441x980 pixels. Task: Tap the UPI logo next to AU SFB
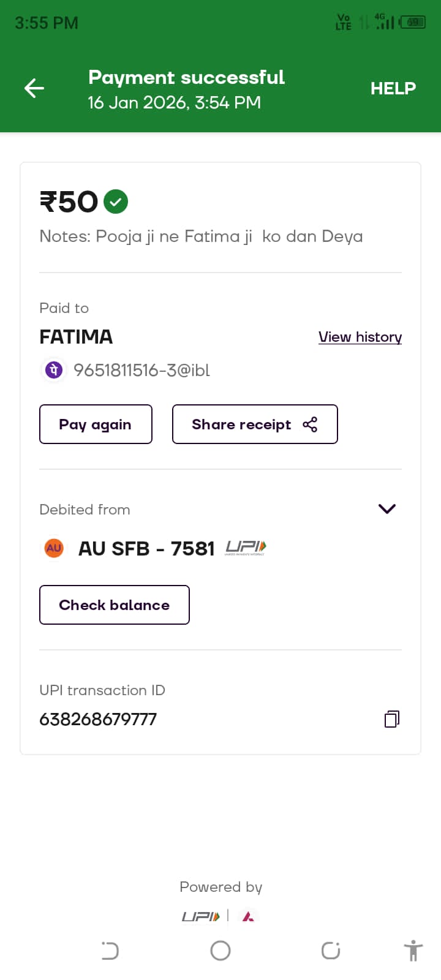coord(246,548)
